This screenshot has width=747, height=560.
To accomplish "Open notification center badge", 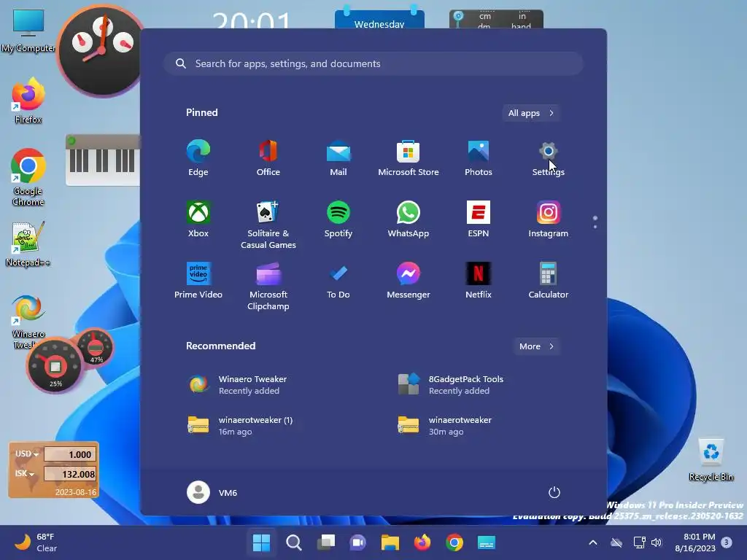I will [726, 542].
